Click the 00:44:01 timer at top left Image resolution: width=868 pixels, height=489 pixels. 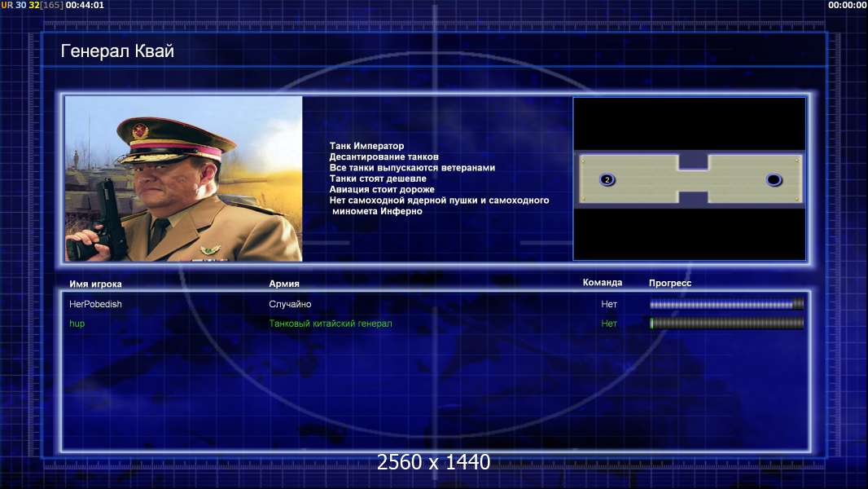(85, 5)
